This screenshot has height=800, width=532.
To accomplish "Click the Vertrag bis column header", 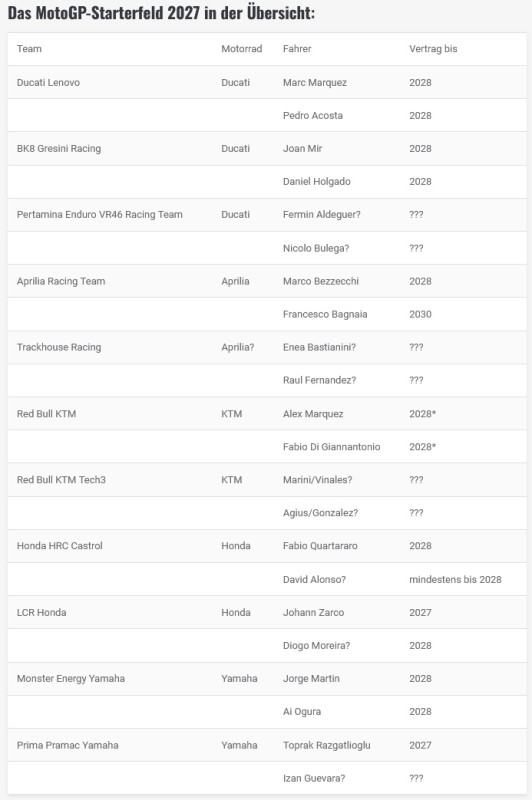I will (433, 49).
